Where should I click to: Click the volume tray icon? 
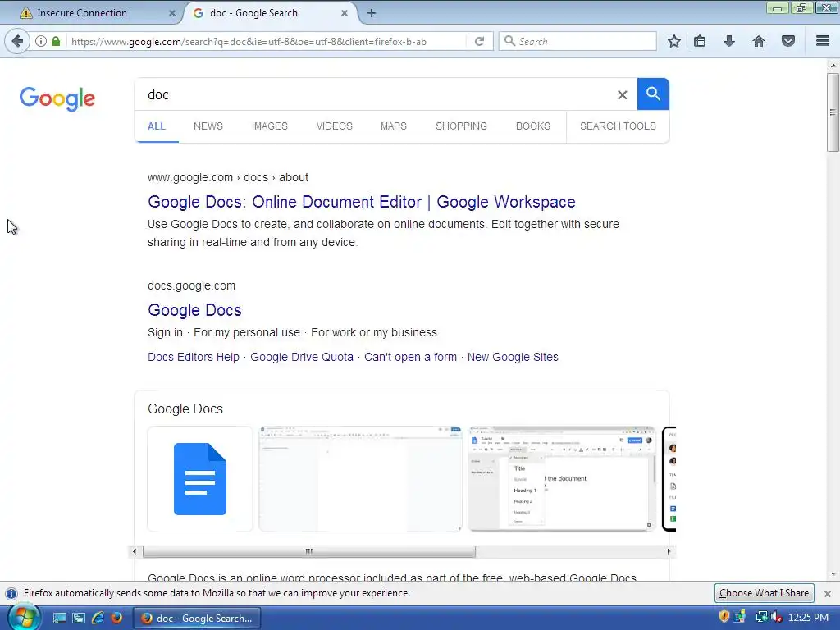click(x=776, y=617)
